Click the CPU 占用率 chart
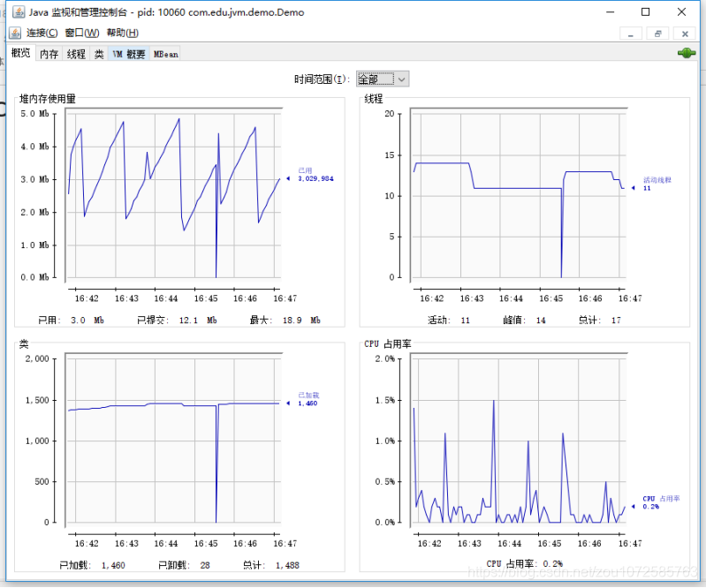Viewport: 706px width, 588px height. [519, 439]
